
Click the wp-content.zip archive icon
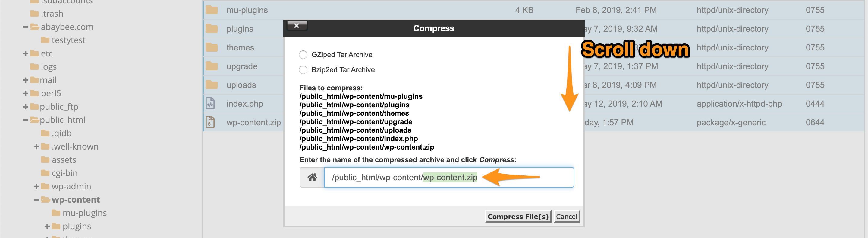[210, 122]
